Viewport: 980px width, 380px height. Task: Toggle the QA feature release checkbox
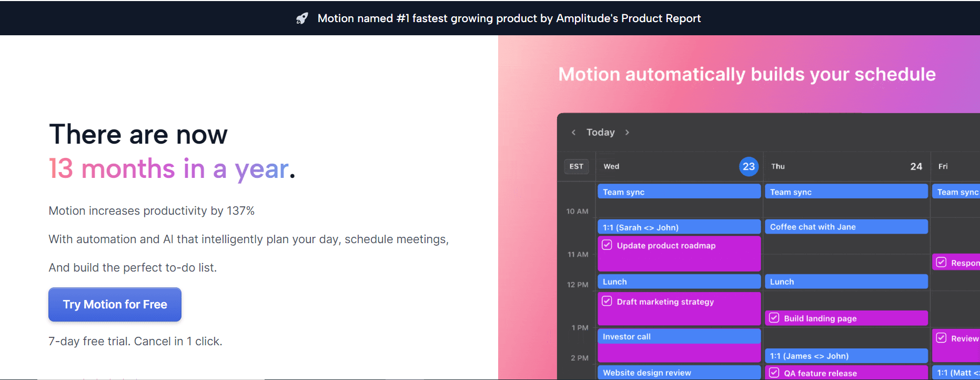pos(774,373)
